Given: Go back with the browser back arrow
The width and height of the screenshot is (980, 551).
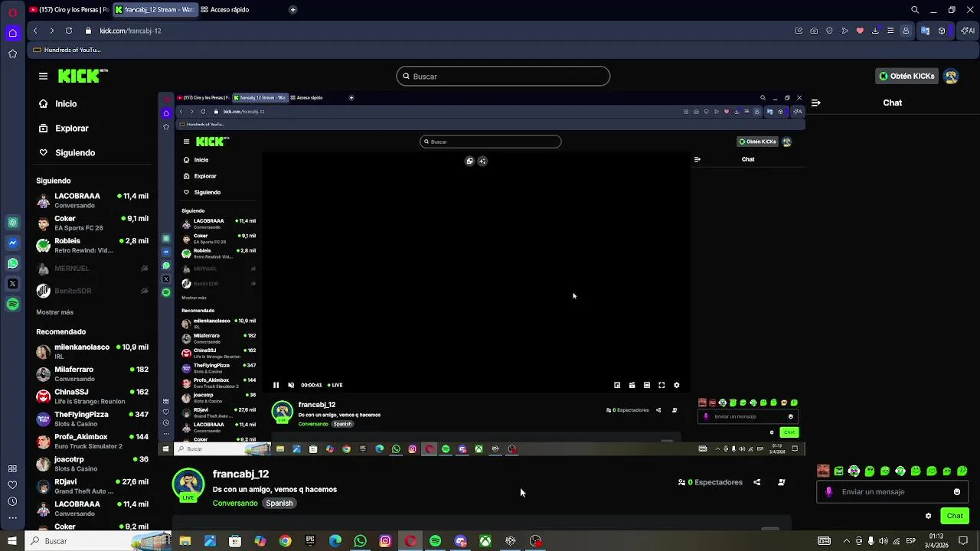Looking at the screenshot, I should (35, 31).
